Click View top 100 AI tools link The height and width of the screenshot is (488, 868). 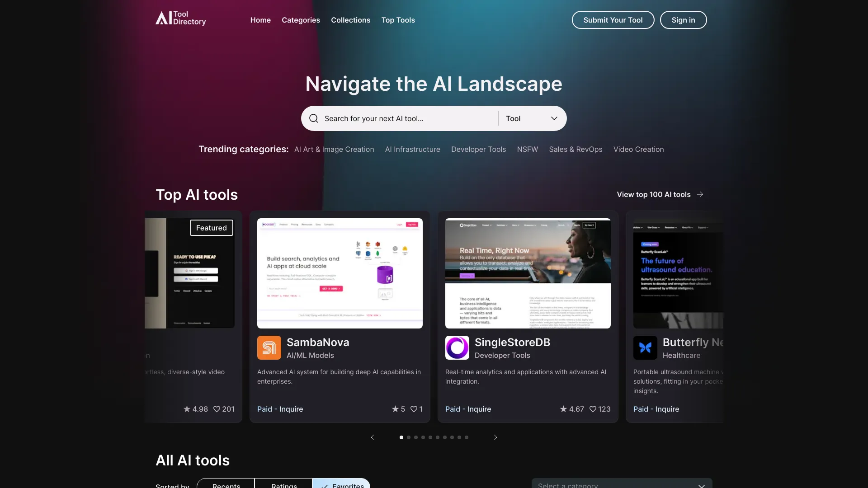tap(661, 194)
